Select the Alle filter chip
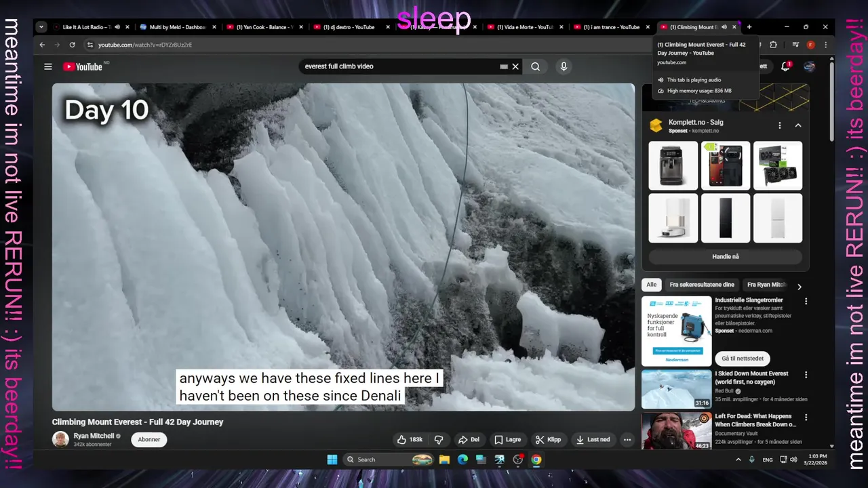 [x=652, y=285]
